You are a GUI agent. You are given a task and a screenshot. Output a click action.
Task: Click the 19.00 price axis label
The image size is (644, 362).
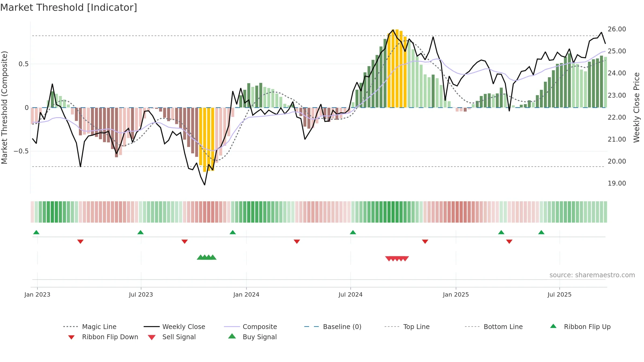pos(617,183)
